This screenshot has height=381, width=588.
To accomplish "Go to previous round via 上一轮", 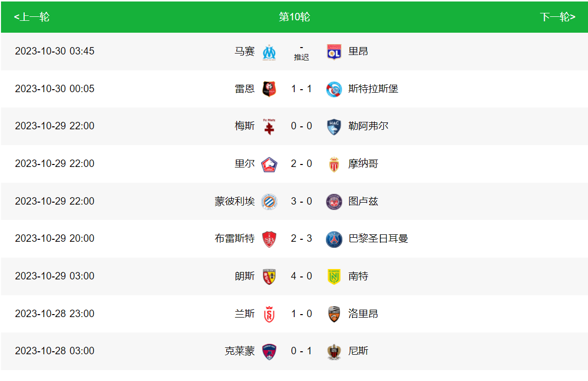I will pos(32,17).
